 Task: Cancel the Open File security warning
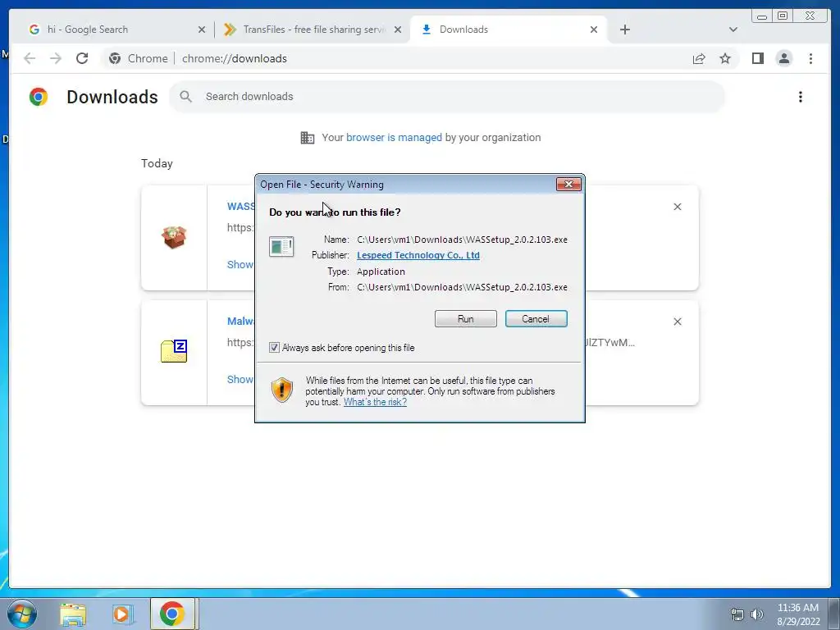[536, 319]
